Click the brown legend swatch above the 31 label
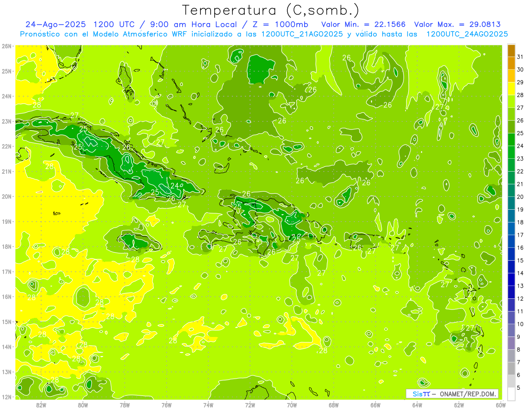 (511, 51)
